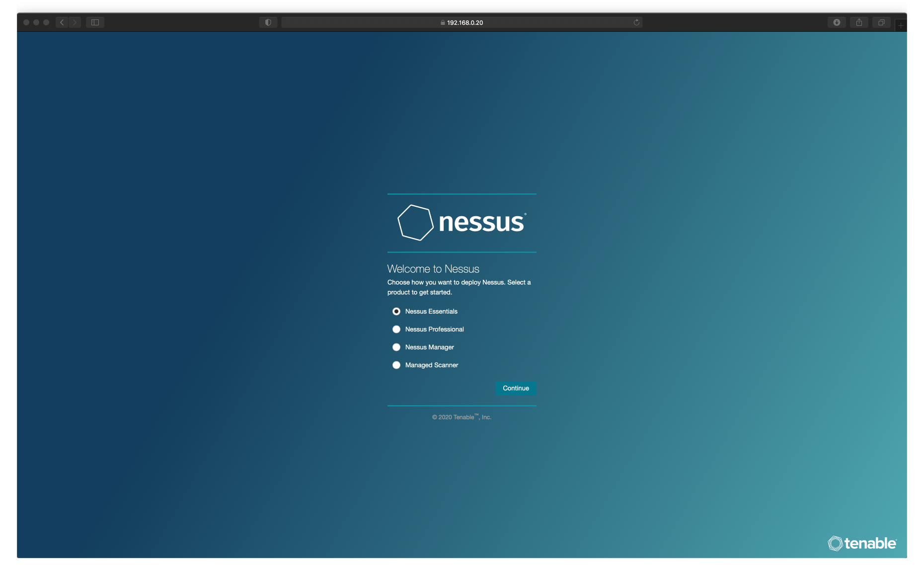Select the Managed Scanner option
Screen dimensions: 924x579
(396, 365)
